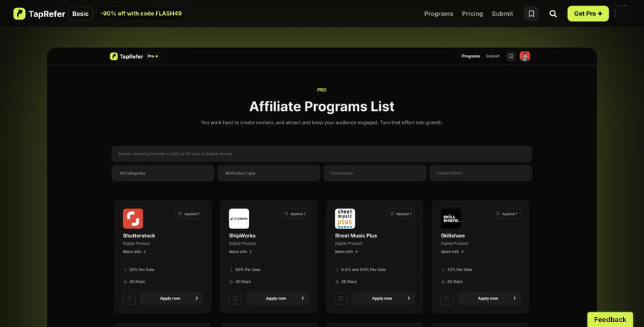
Task: Toggle the Applied checkbox on ShipWorks card
Action: 286,214
